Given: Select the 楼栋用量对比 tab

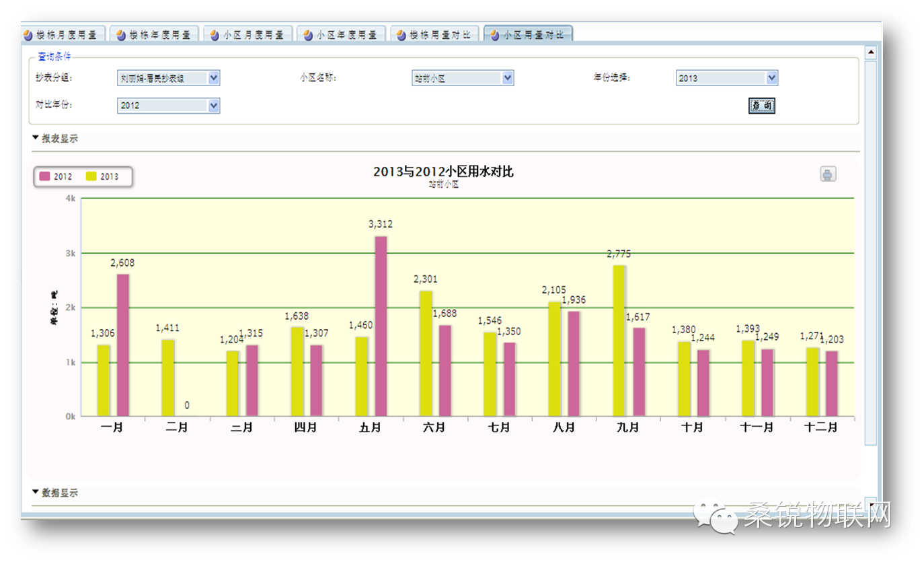Looking at the screenshot, I should (435, 34).
